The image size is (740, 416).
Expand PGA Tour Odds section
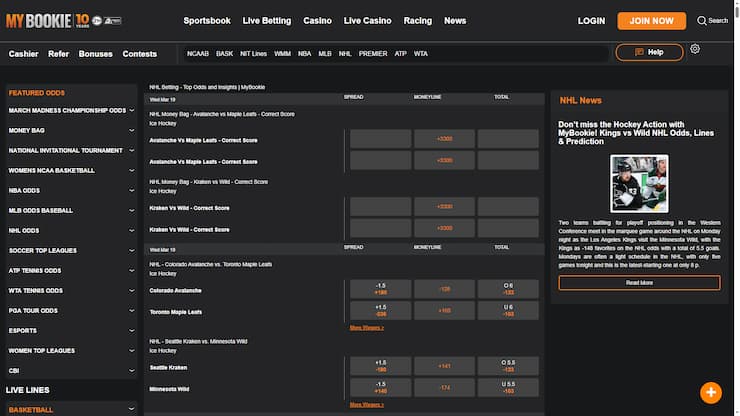pos(71,311)
